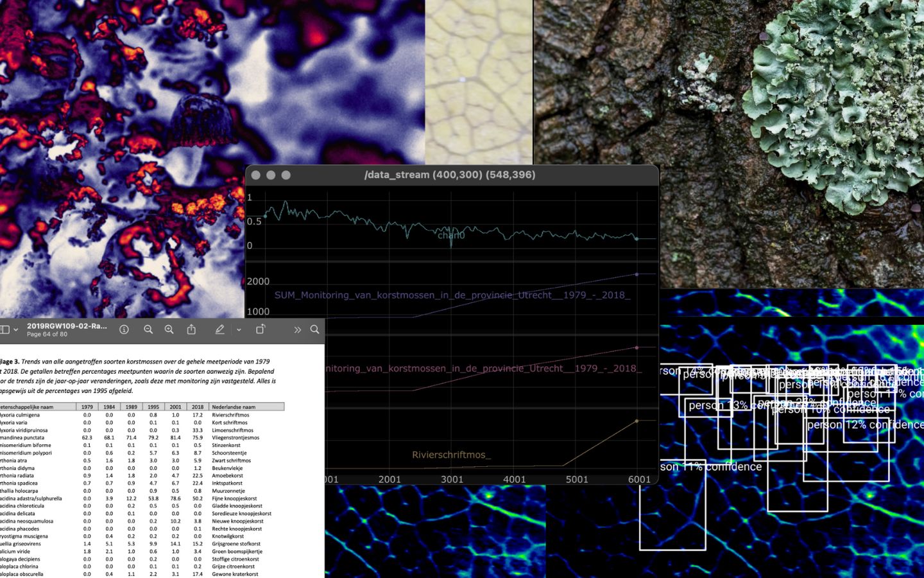The width and height of the screenshot is (924, 578).
Task: Click the 'Muurzonnetje' table cell
Action: [228, 491]
